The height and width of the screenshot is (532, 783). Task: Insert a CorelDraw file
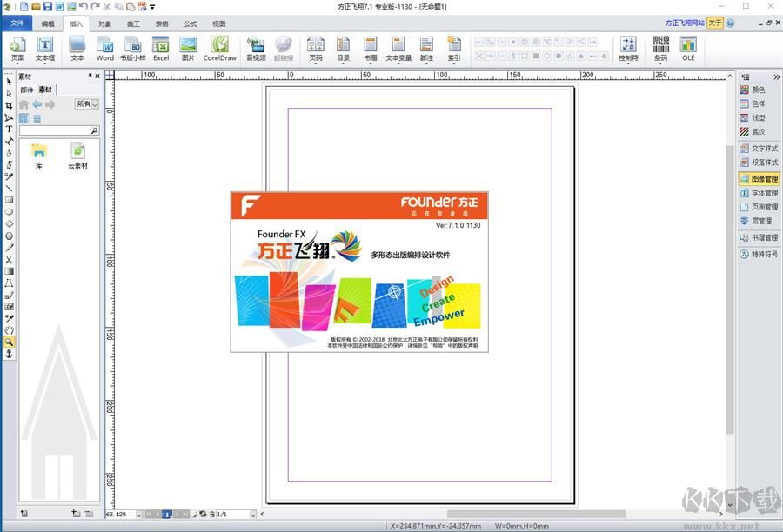(x=220, y=49)
